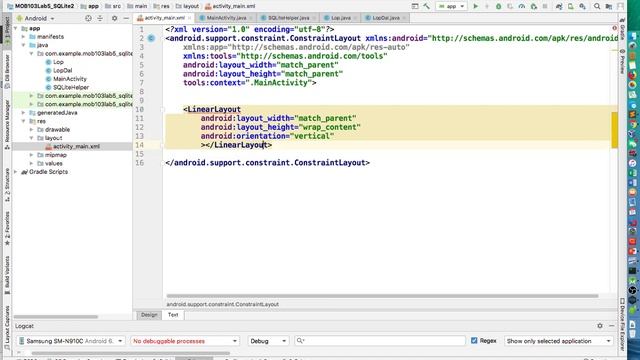640x360 pixels.
Task: Hide Project panel with minus icon
Action: click(126, 18)
